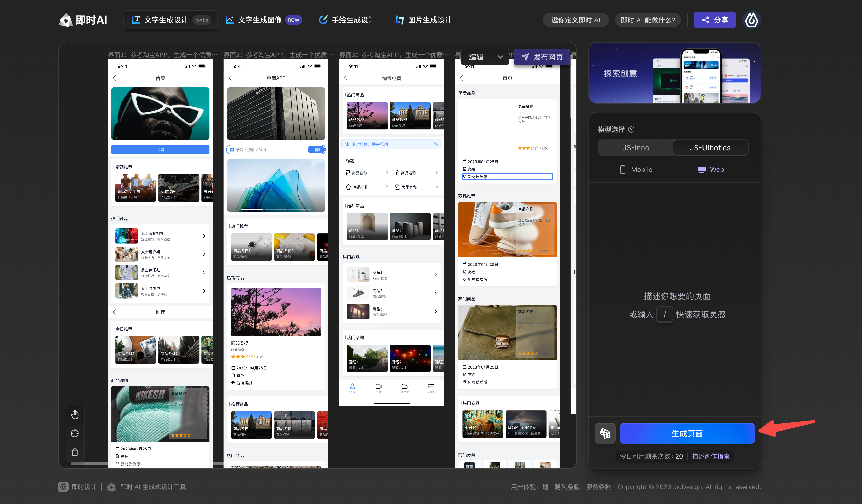Expand the 商品1 row chevron in 界面3
The height and width of the screenshot is (504, 862).
pos(435,275)
